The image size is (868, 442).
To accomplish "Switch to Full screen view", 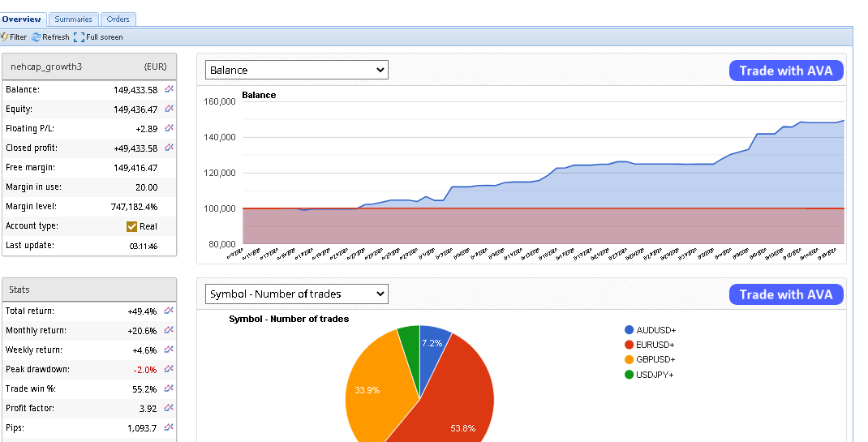I will (98, 37).
